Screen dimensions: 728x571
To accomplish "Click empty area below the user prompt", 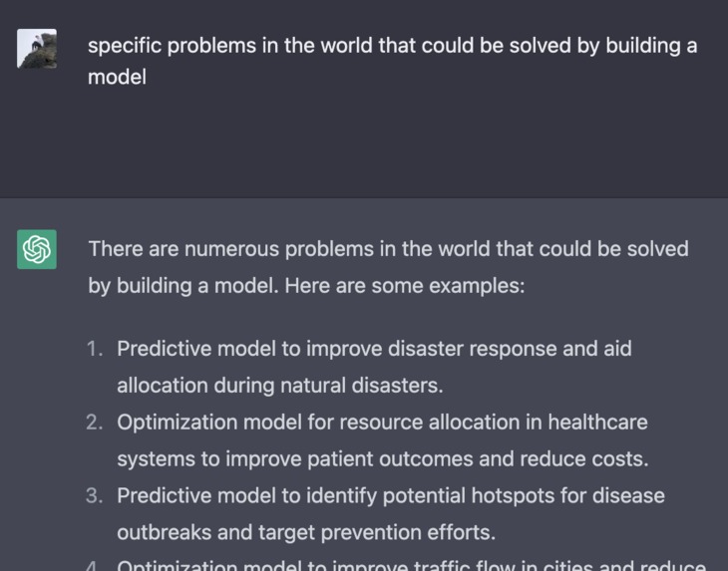I will (x=364, y=143).
